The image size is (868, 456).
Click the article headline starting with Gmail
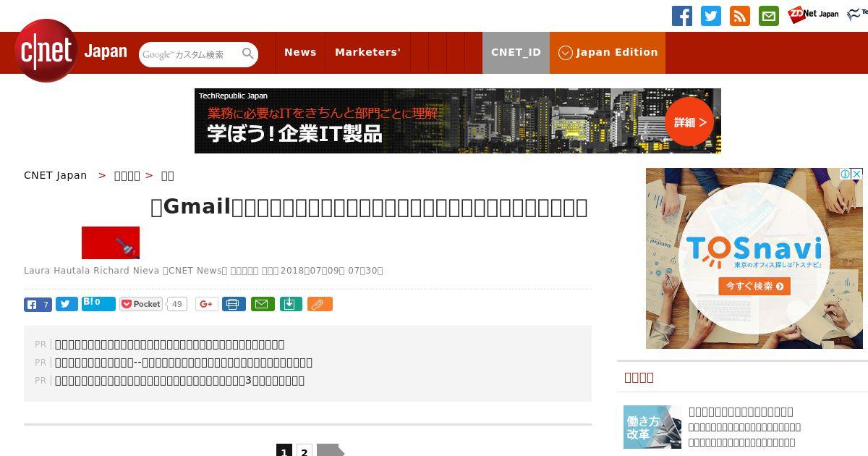click(x=369, y=208)
